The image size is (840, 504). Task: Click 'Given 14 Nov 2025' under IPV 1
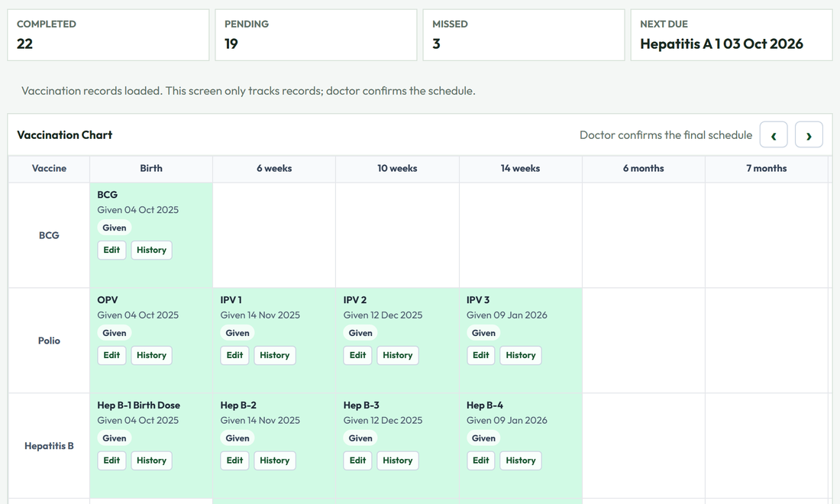[x=260, y=315]
